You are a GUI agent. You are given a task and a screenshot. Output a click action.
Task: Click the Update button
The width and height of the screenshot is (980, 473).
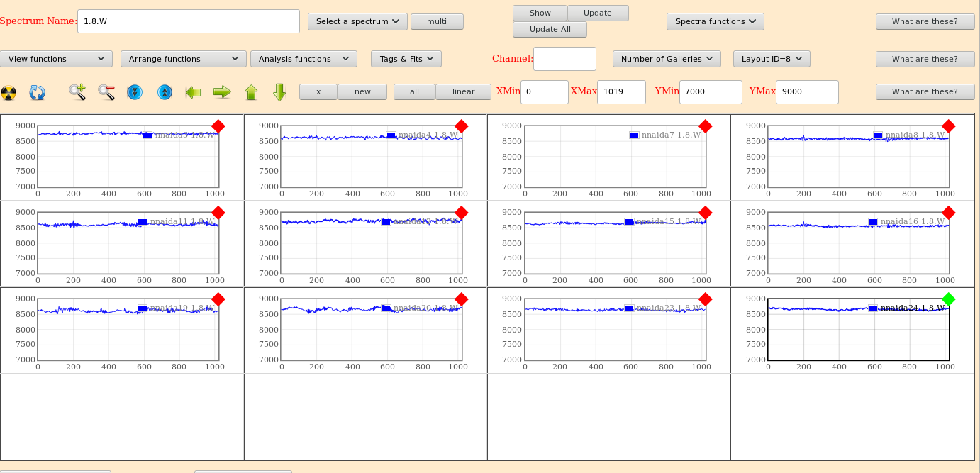[598, 13]
